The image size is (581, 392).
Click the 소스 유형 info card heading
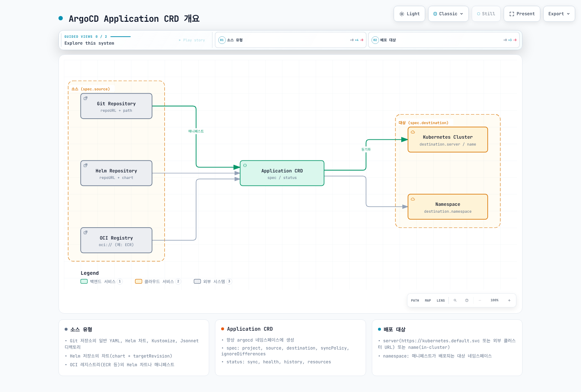(81, 330)
